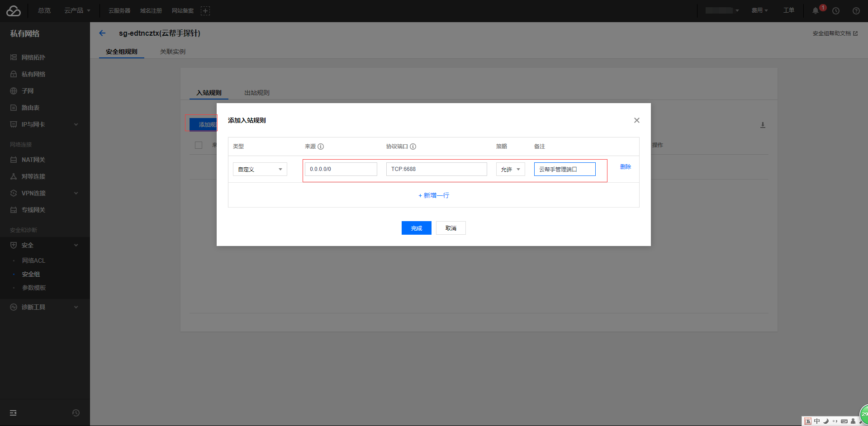Click the 完成 button
This screenshot has width=868, height=426.
pyautogui.click(x=416, y=228)
